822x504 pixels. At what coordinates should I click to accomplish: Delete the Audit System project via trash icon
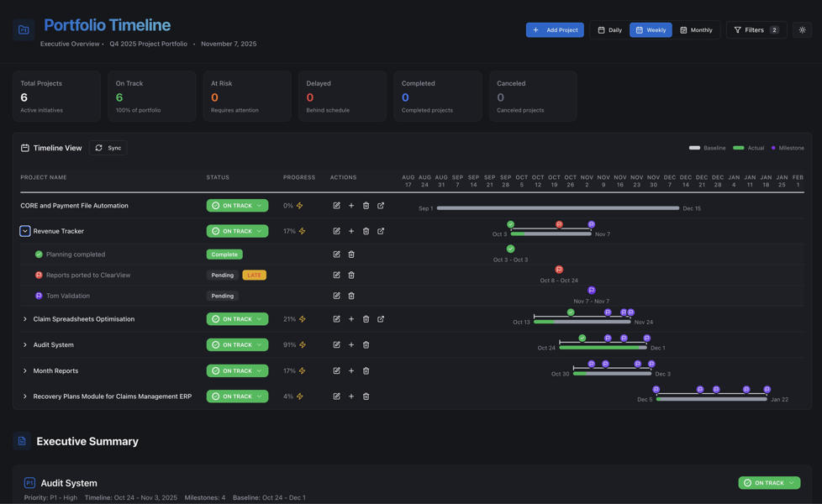click(366, 345)
